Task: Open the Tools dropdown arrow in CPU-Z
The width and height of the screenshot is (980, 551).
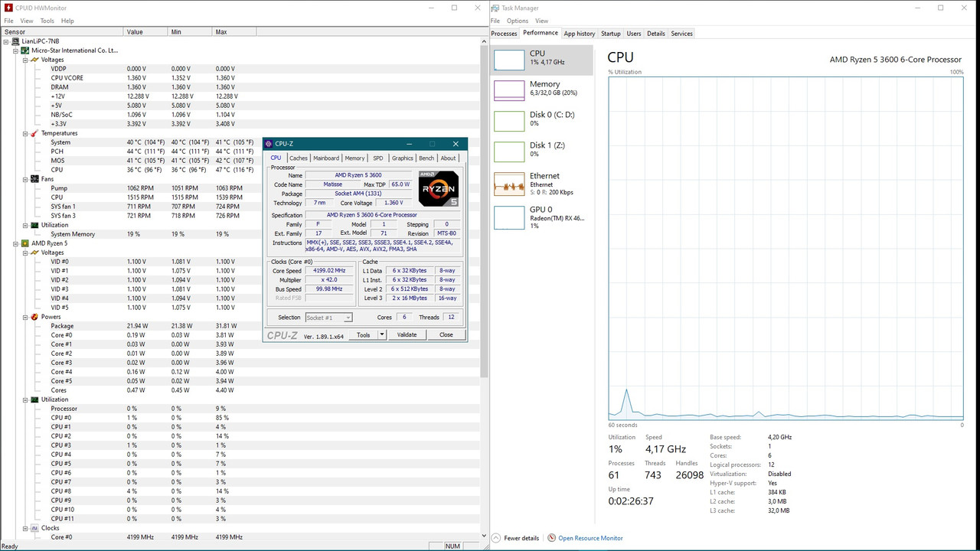Action: 382,334
